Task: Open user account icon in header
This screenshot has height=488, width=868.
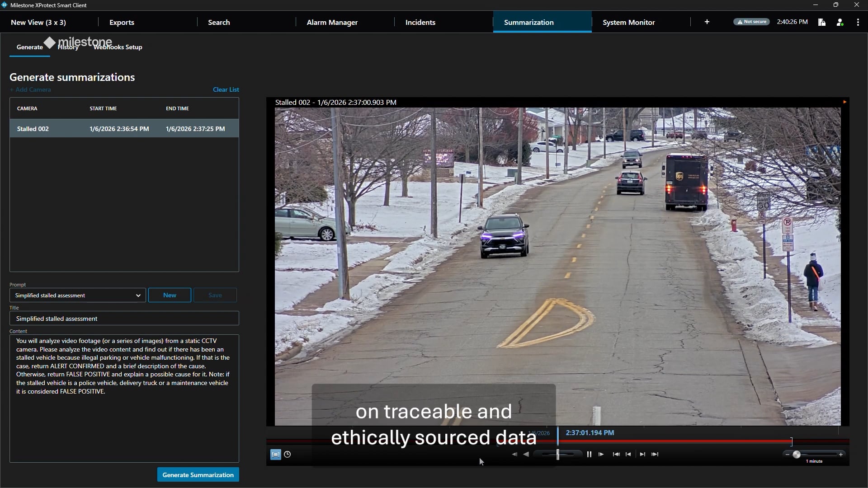Action: (840, 22)
